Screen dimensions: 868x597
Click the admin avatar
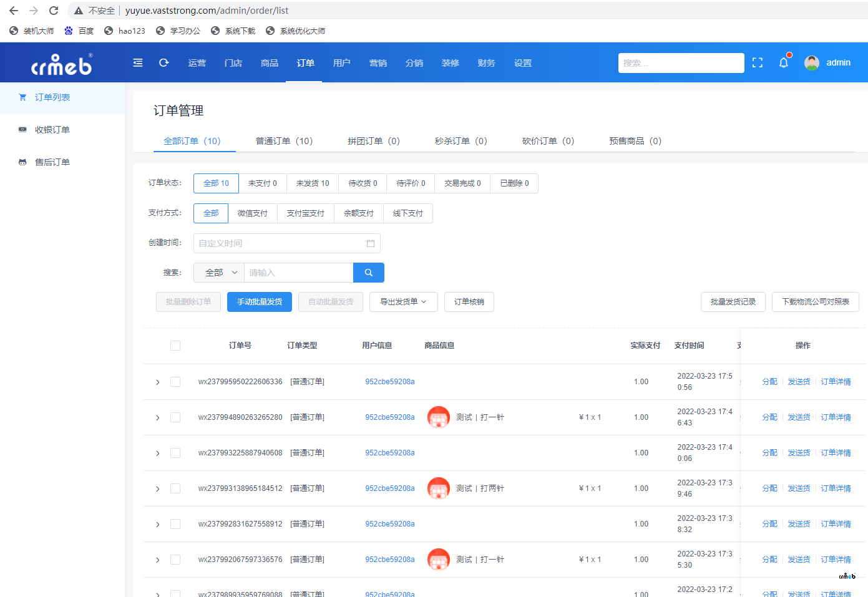pos(812,62)
